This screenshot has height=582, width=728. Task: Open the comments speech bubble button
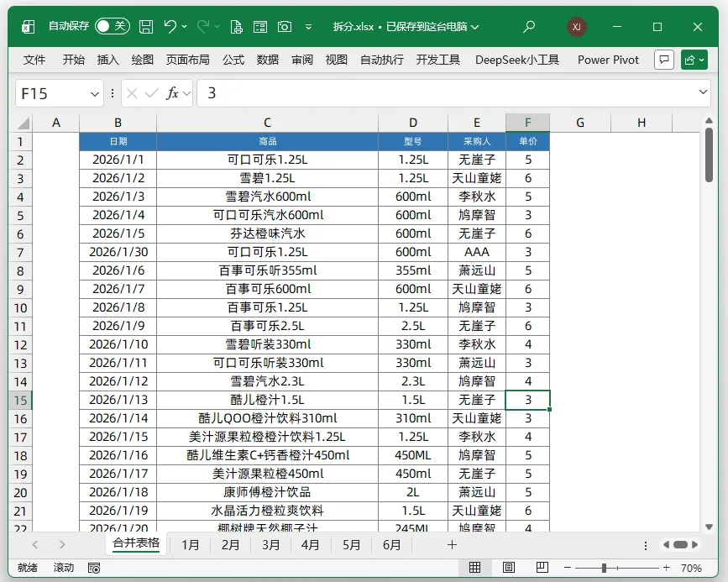tap(664, 60)
